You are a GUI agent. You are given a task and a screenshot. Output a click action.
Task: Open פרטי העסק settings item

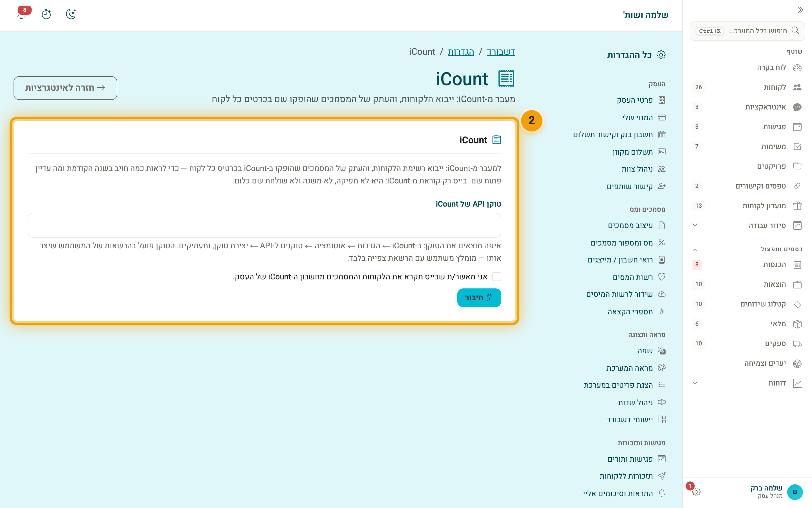tap(641, 100)
